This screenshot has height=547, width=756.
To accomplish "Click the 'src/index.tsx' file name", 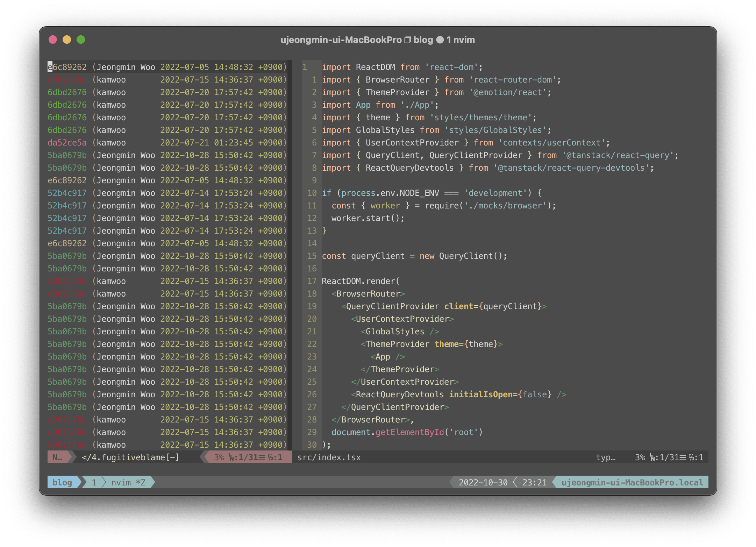I will 329,457.
